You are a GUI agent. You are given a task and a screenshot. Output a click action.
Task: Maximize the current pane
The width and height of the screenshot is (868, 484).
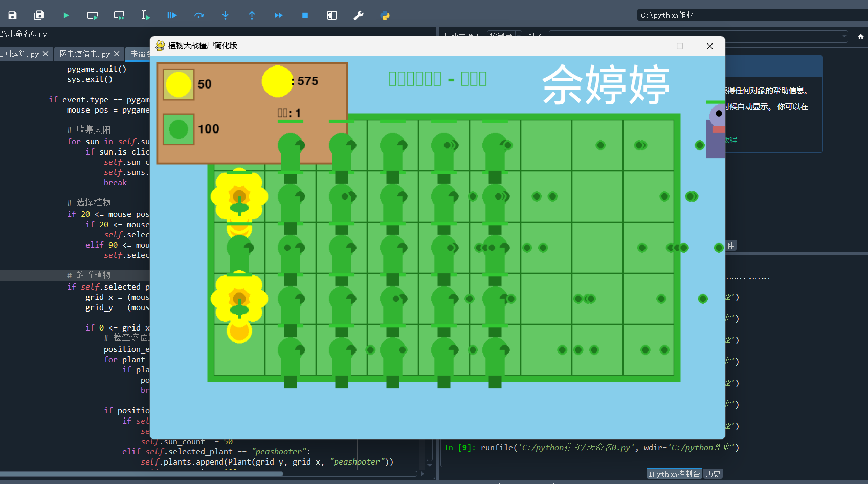pos(332,15)
